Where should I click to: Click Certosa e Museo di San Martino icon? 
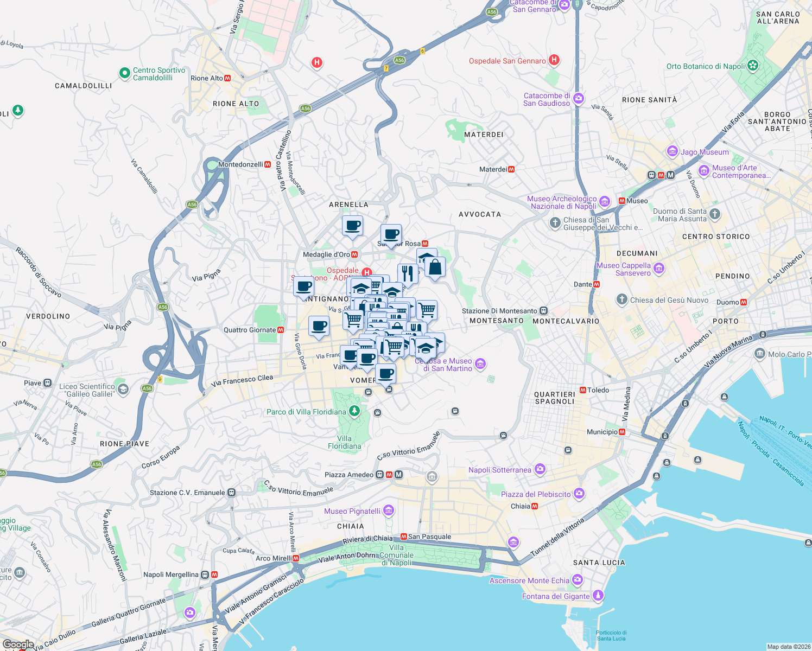pos(480,364)
